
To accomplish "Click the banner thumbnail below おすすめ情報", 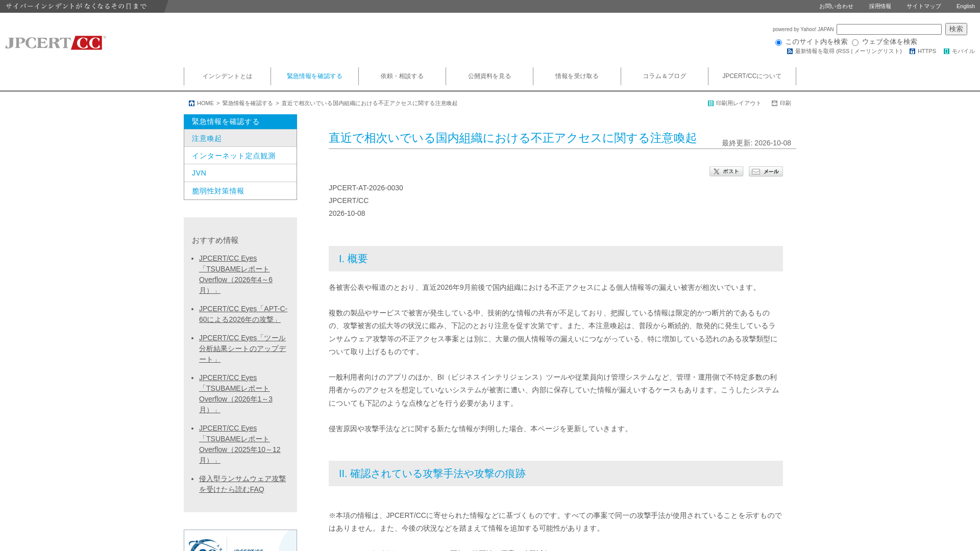I will pyautogui.click(x=240, y=540).
